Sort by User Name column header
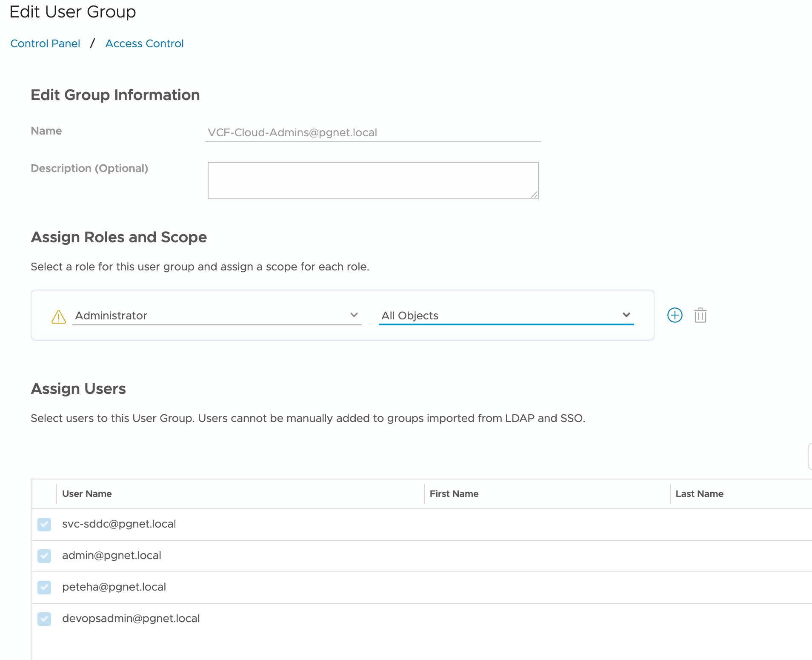Viewport: 812px width, 660px height. click(x=87, y=494)
